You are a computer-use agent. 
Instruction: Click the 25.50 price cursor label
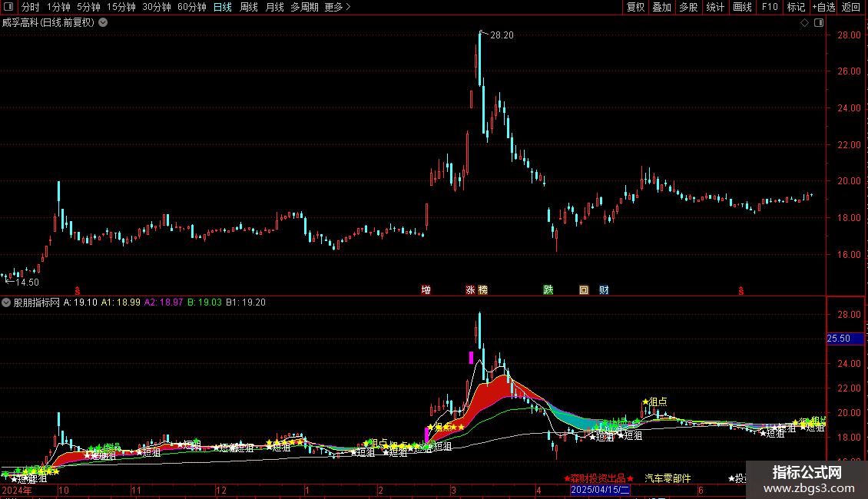pyautogui.click(x=845, y=339)
